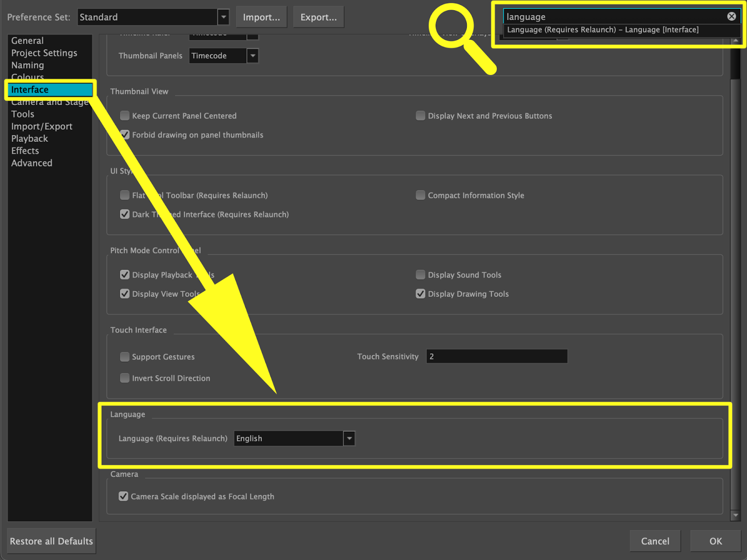
Task: Check Invert Scroll Direction
Action: [125, 378]
